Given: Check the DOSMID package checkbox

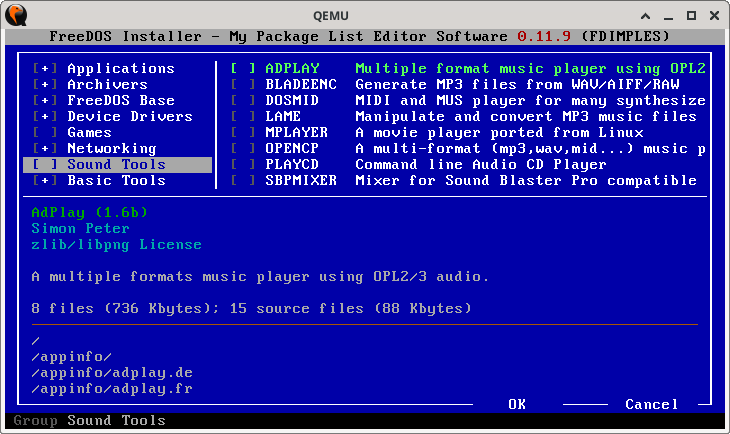Looking at the screenshot, I should [243, 100].
